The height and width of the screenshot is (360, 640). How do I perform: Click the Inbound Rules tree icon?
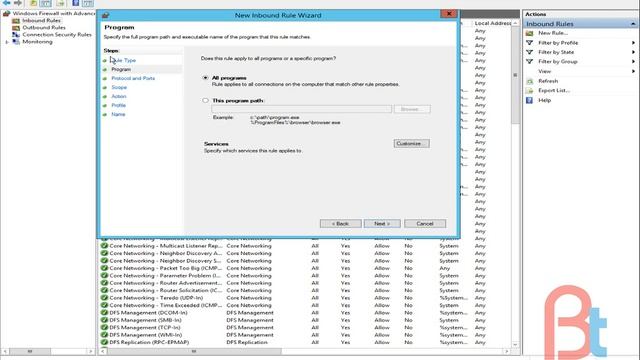tap(16, 20)
